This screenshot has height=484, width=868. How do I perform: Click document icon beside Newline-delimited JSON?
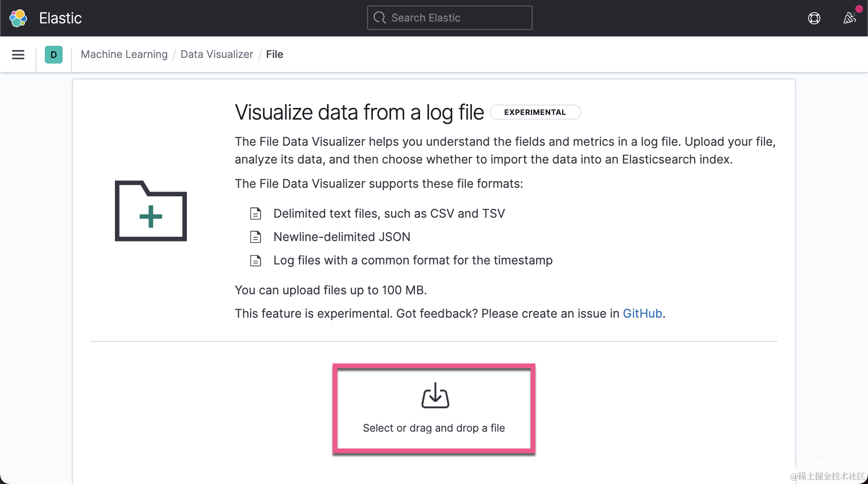click(x=256, y=237)
